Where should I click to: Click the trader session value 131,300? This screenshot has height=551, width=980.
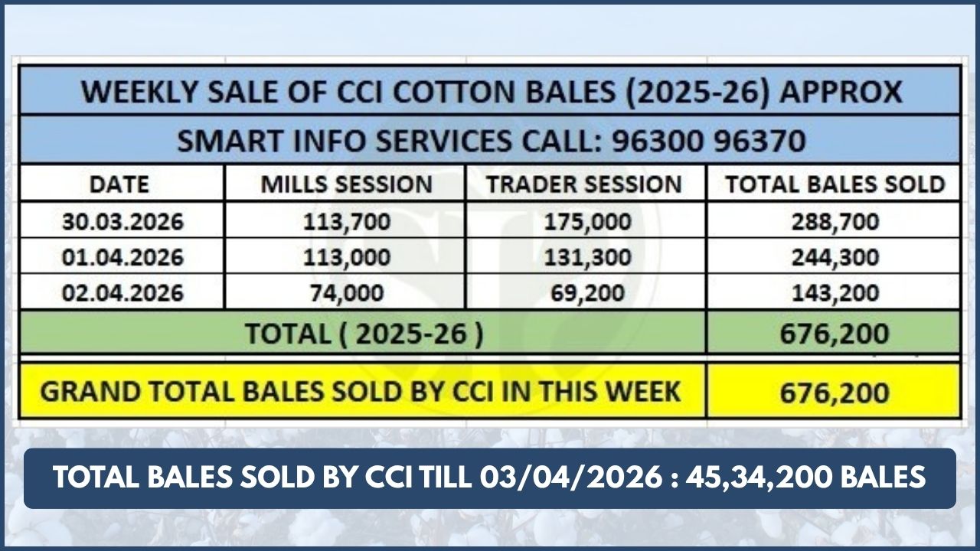click(x=587, y=258)
